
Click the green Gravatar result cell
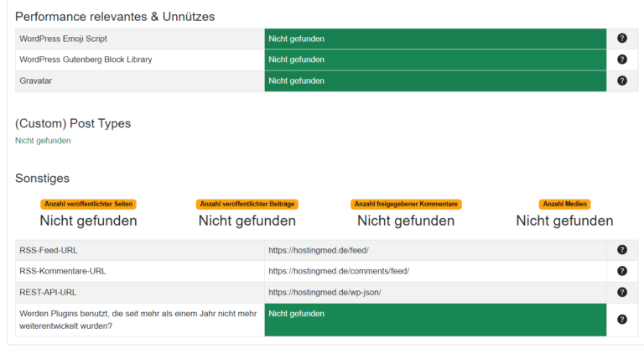click(435, 81)
